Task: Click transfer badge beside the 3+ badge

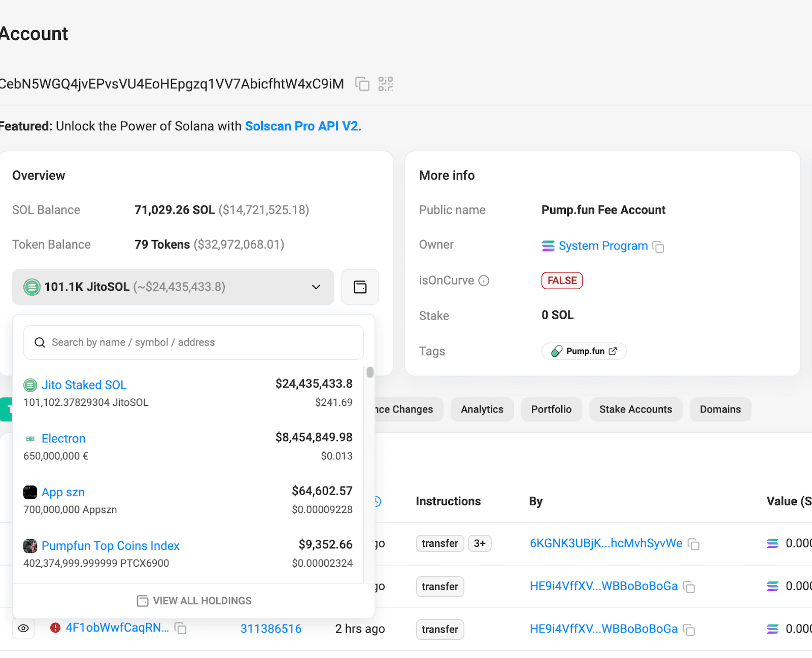Action: [x=440, y=543]
